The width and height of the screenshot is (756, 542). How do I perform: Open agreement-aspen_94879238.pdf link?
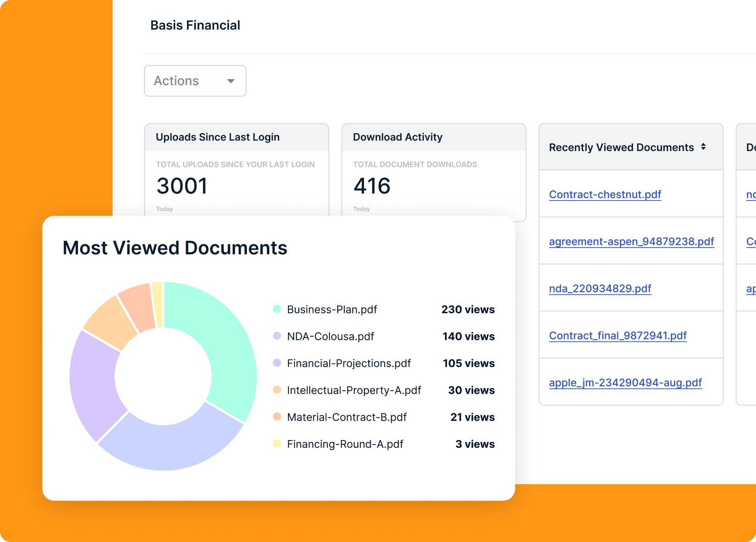631,241
